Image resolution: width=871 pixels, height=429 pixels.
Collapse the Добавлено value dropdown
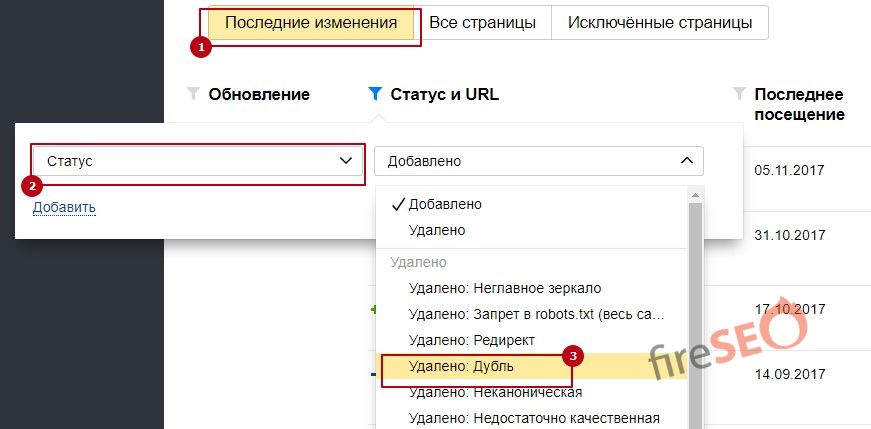[539, 161]
